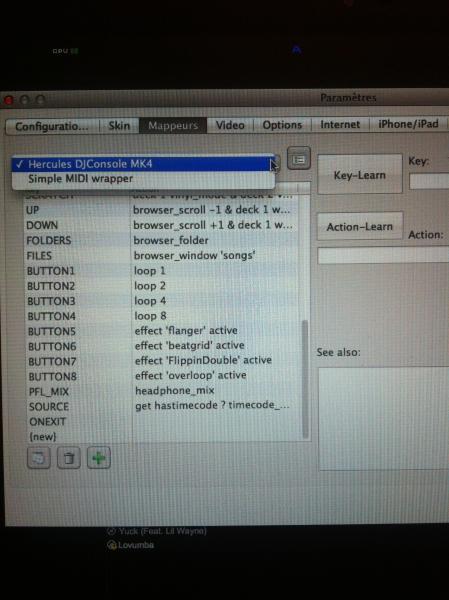Click the trash delete mapping icon

[69, 458]
